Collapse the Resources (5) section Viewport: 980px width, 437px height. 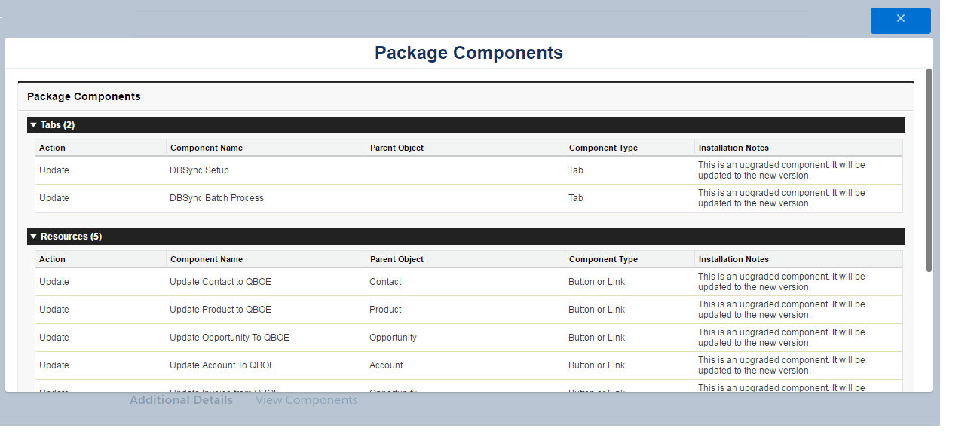[34, 237]
